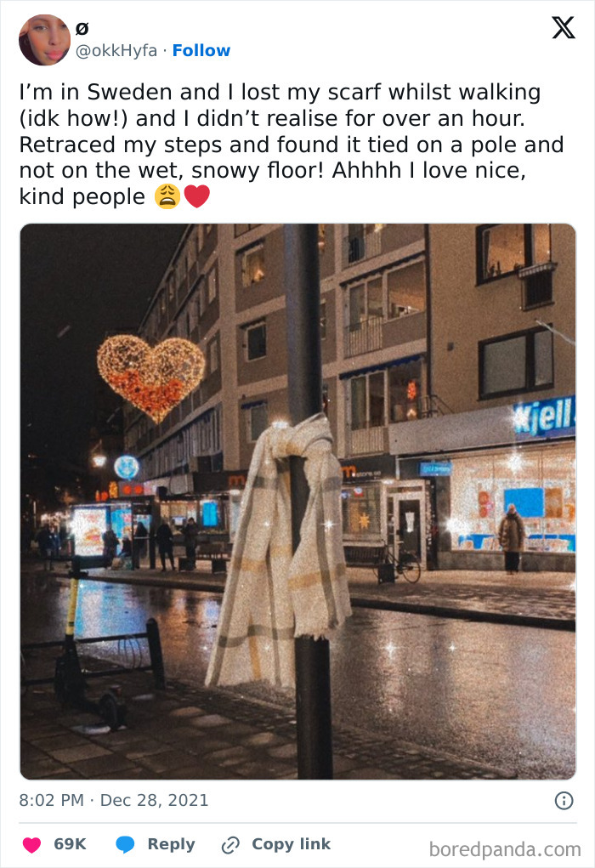
Task: Click the chain copy link icon
Action: pyautogui.click(x=230, y=845)
